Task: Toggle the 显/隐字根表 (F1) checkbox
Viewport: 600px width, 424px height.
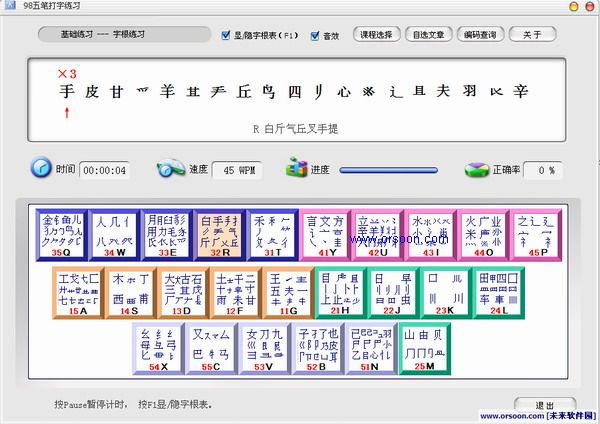Action: point(226,35)
